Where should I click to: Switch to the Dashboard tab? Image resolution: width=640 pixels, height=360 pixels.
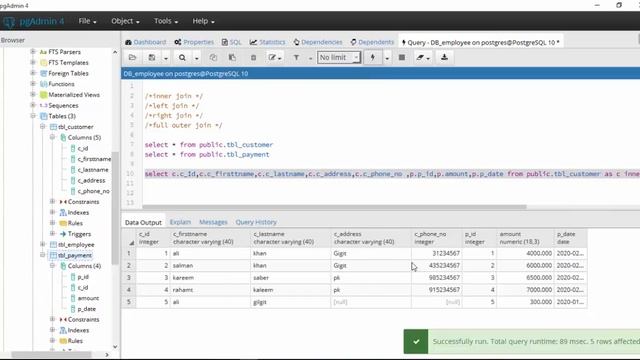coord(146,42)
